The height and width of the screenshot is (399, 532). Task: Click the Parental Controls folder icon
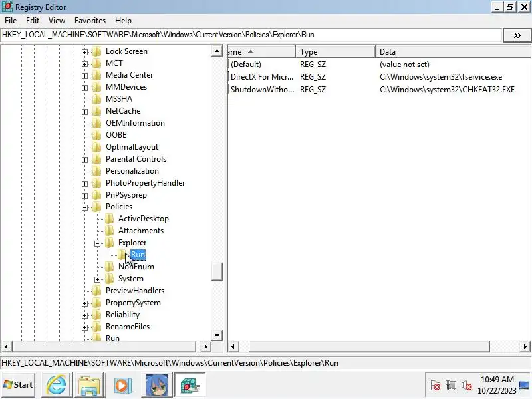click(x=97, y=159)
